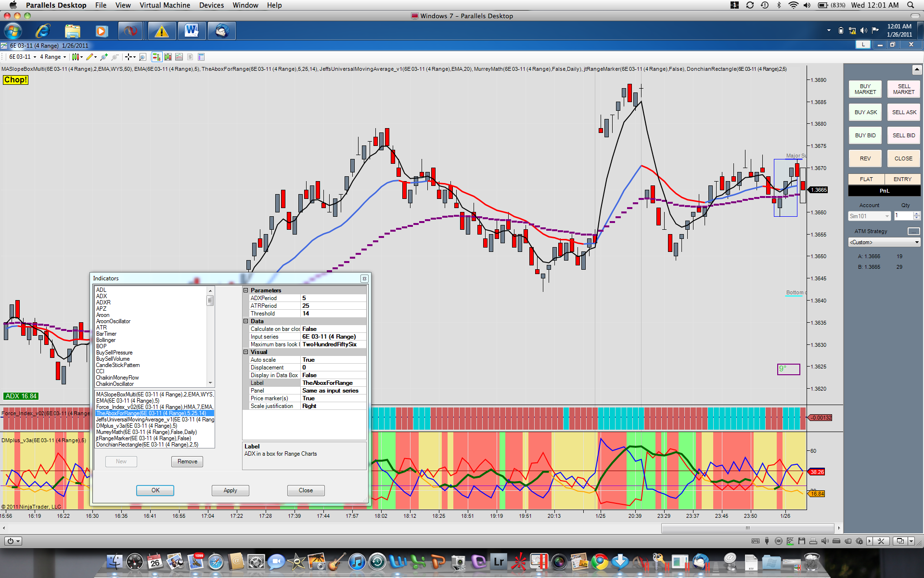Screen dimensions: 924x578
Task: Open the Parallels view mode dropdown arrow
Action: click(x=911, y=541)
